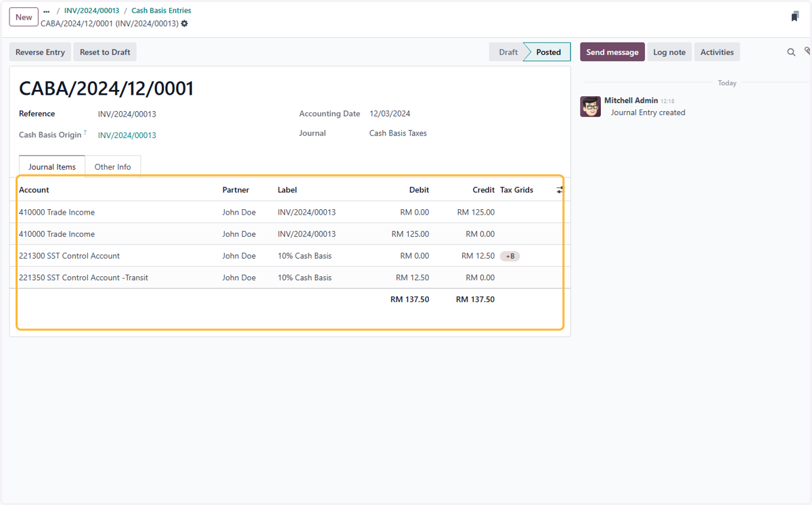Go to Cash Basis Entries breadcrumb
Viewport: 812px width, 505px height.
click(x=161, y=11)
